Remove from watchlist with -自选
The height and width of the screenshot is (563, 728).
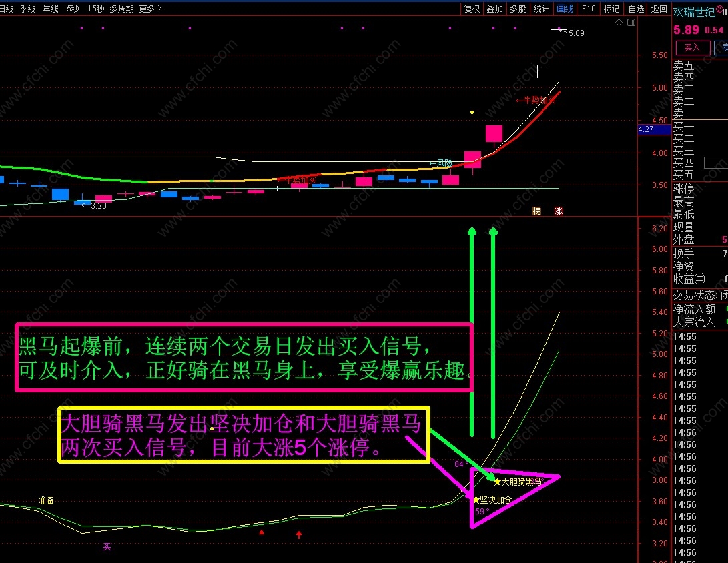[635, 9]
